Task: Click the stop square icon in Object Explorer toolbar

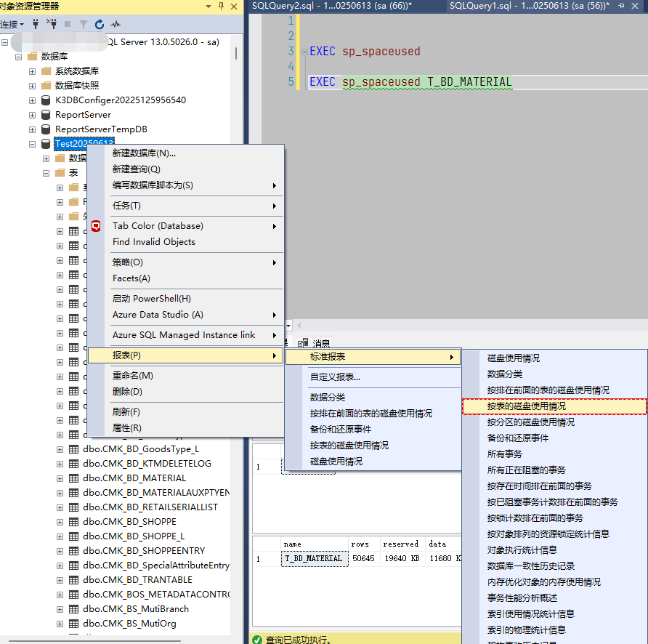Action: [68, 24]
